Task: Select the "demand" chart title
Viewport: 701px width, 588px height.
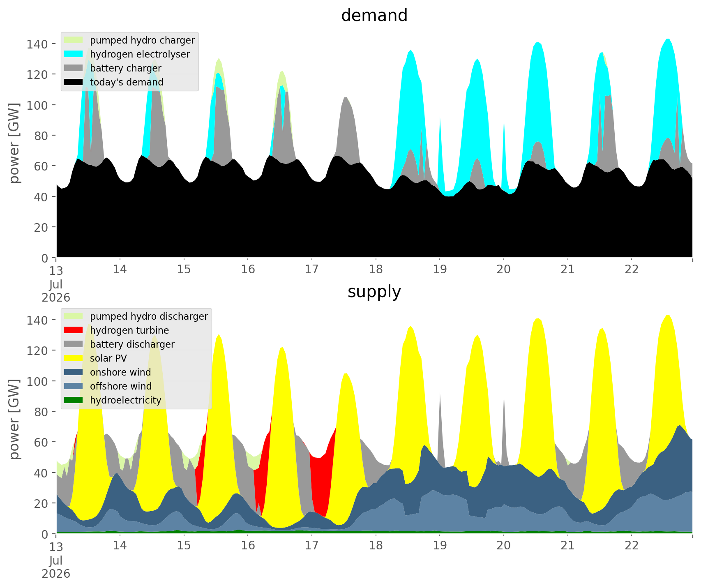Action: click(374, 16)
